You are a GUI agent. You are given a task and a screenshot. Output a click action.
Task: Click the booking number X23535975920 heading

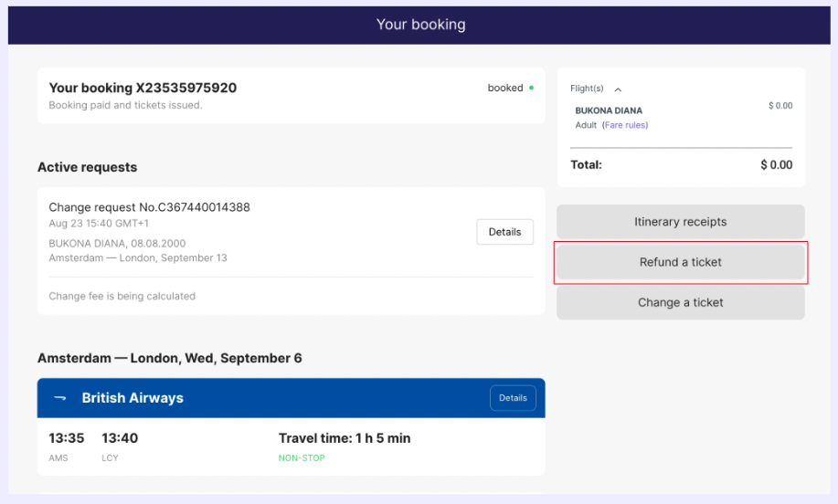[143, 89]
